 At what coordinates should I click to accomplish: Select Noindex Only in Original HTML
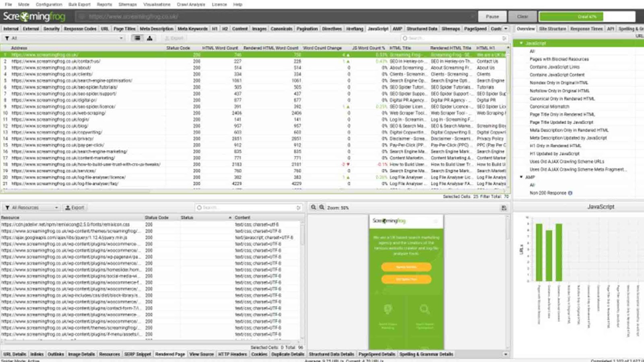click(x=559, y=83)
